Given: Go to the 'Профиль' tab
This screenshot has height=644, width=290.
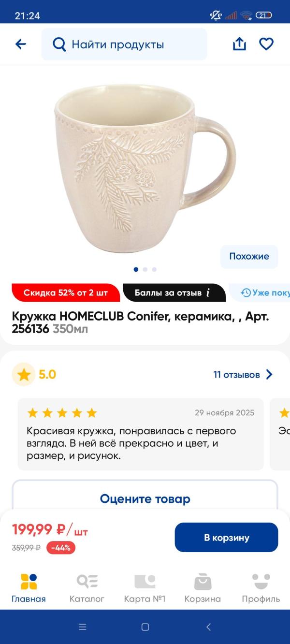Looking at the screenshot, I should tap(261, 588).
